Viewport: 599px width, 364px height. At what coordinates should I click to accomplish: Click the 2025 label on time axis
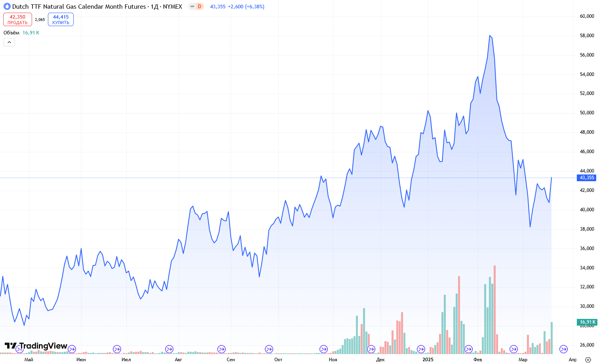click(428, 360)
